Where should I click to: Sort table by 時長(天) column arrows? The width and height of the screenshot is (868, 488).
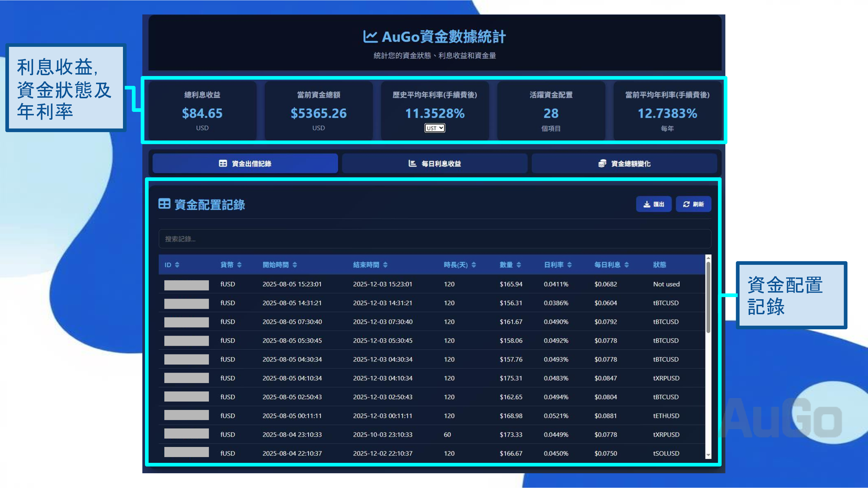[x=474, y=265]
